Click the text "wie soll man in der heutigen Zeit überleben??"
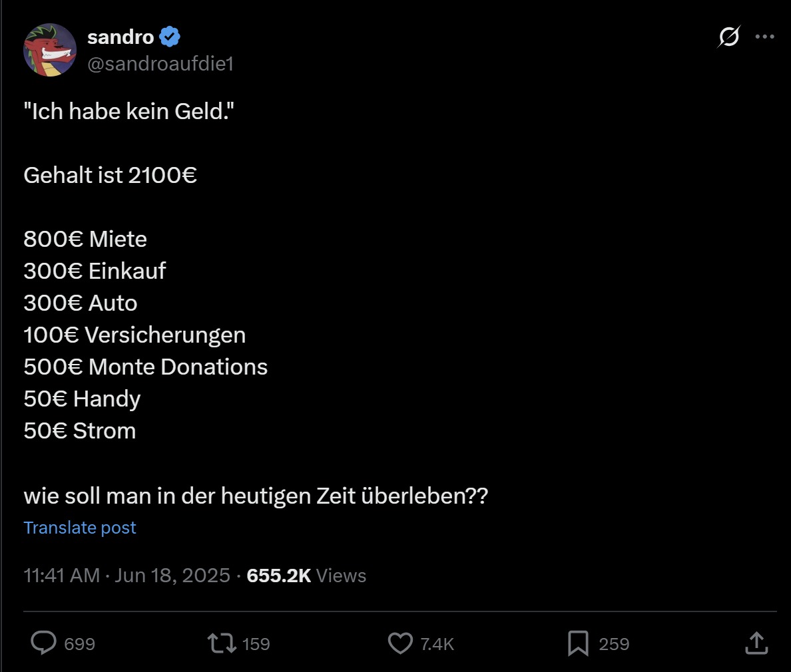Screen dimensions: 791x672 click(256, 496)
